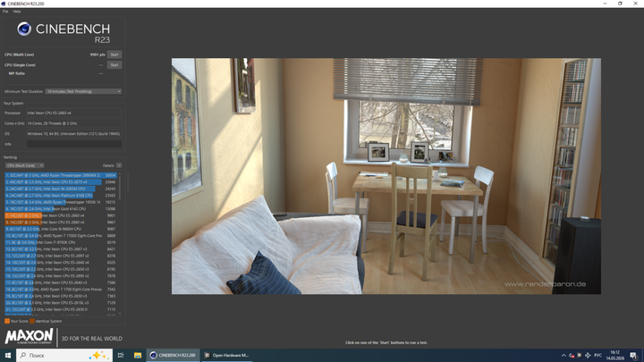The height and width of the screenshot is (362, 644).
Task: Select rank 9 Intel Core i9-9880H row
Action: click(61, 229)
